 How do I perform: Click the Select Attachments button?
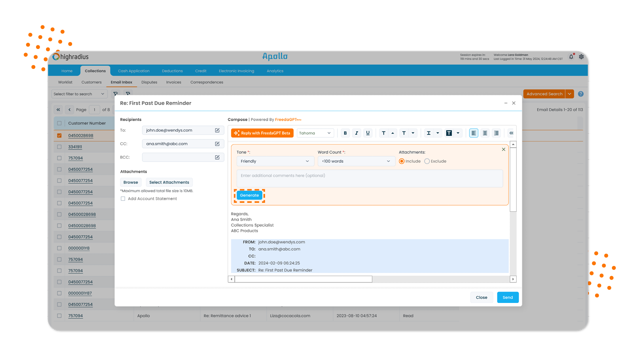(169, 183)
